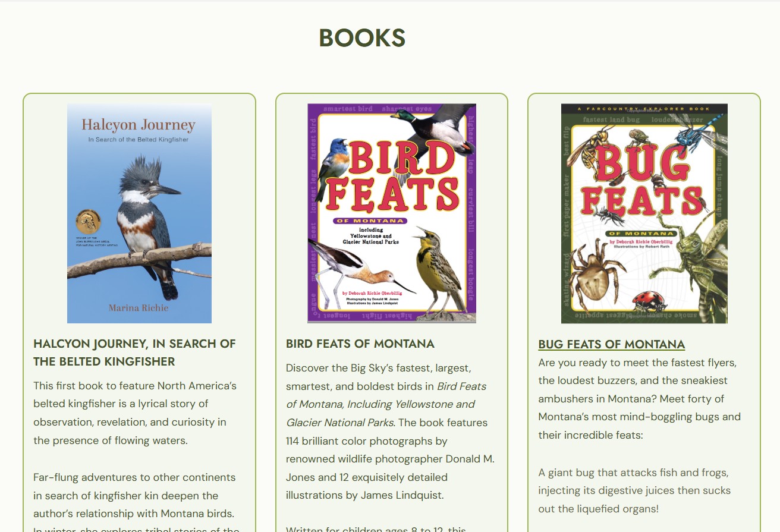Click the gold medal seal on Halcyon cover
780x532 pixels.
[x=88, y=222]
